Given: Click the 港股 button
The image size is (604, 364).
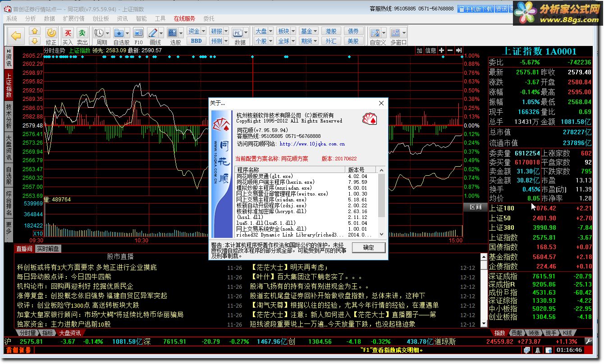Looking at the screenshot, I should click(331, 31).
